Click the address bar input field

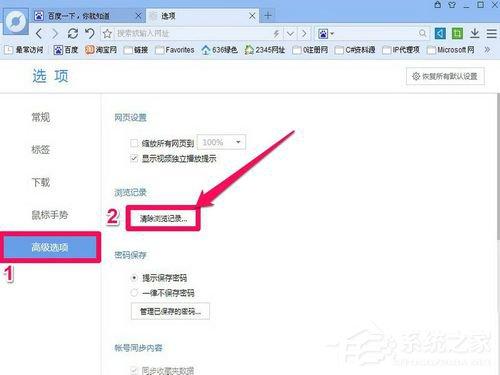192,33
